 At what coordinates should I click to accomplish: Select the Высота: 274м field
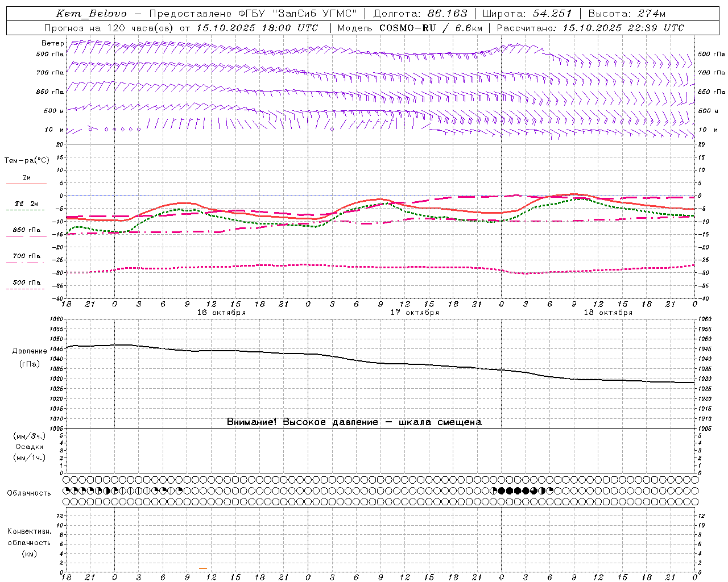pyautogui.click(x=627, y=14)
